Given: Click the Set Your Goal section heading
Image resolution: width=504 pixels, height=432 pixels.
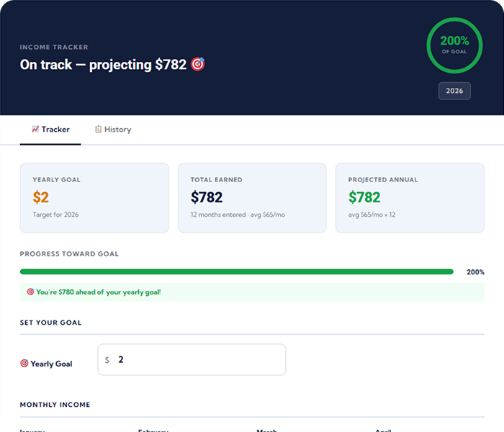Looking at the screenshot, I should pos(51,323).
